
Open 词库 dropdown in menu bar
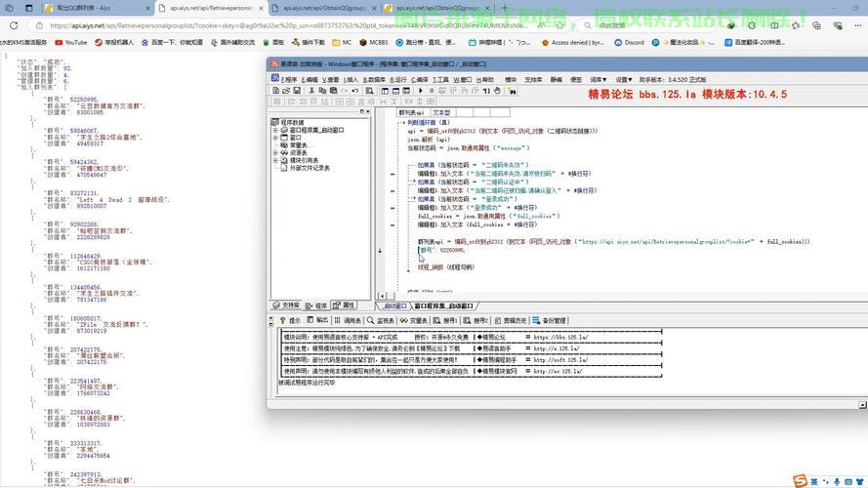coord(598,80)
